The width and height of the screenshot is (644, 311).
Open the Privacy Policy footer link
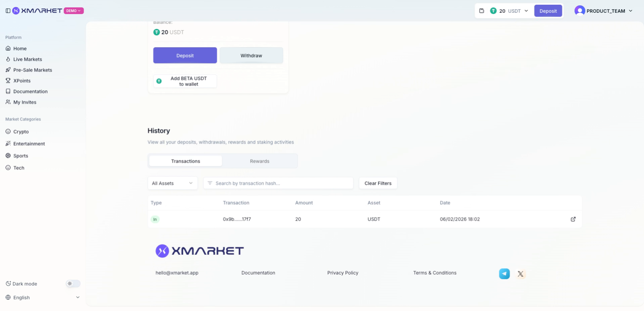coord(342,273)
